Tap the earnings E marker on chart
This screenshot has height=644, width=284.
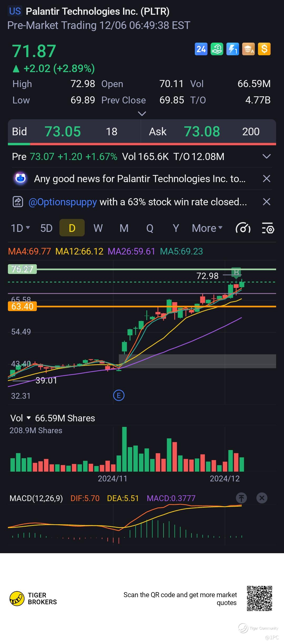119,395
